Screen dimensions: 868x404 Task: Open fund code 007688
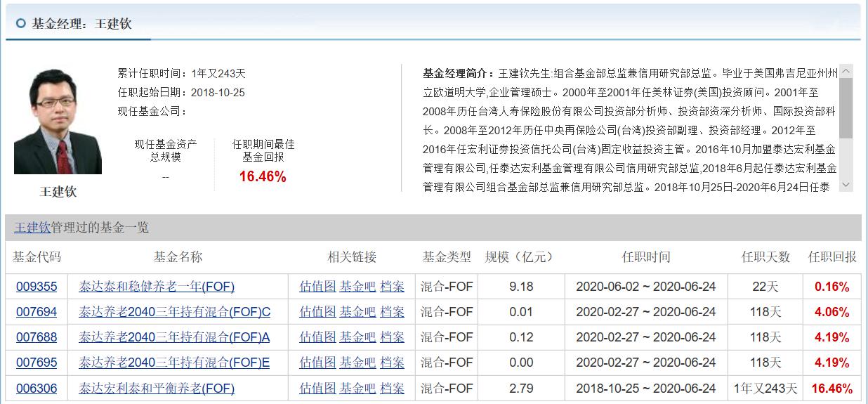tap(37, 337)
